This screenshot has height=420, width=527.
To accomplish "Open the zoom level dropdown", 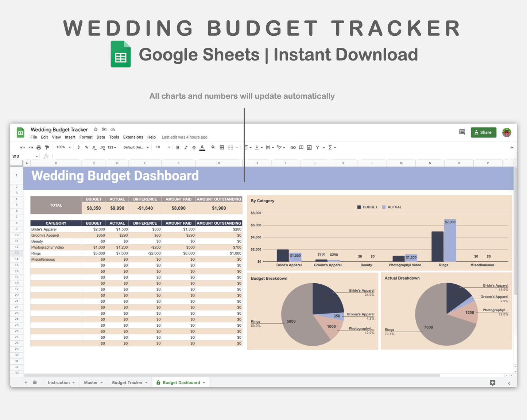I will 63,147.
